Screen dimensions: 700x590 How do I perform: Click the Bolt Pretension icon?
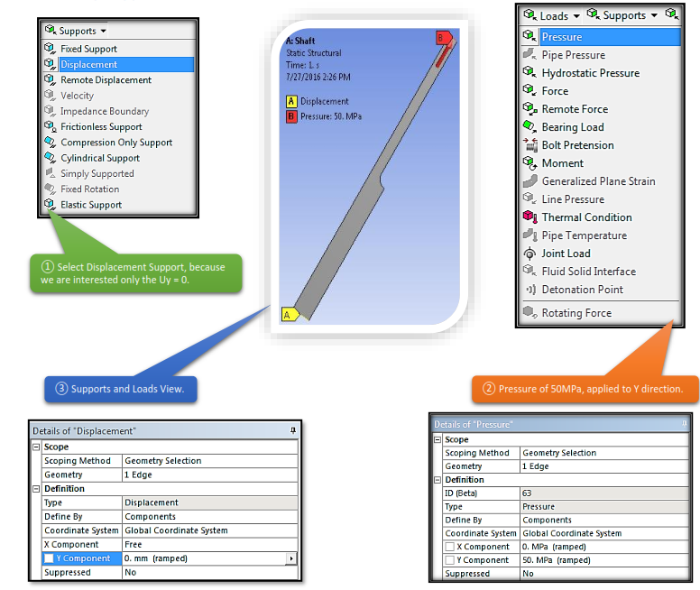pos(530,145)
